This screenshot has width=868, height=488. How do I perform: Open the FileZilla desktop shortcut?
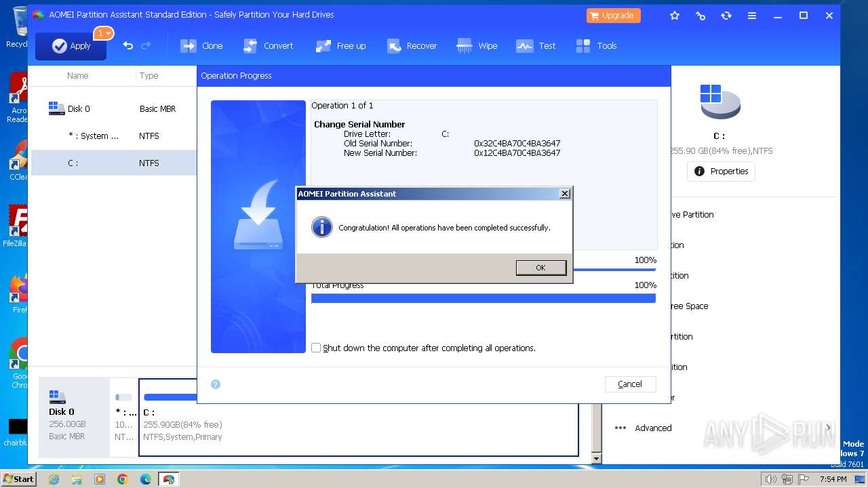click(15, 226)
